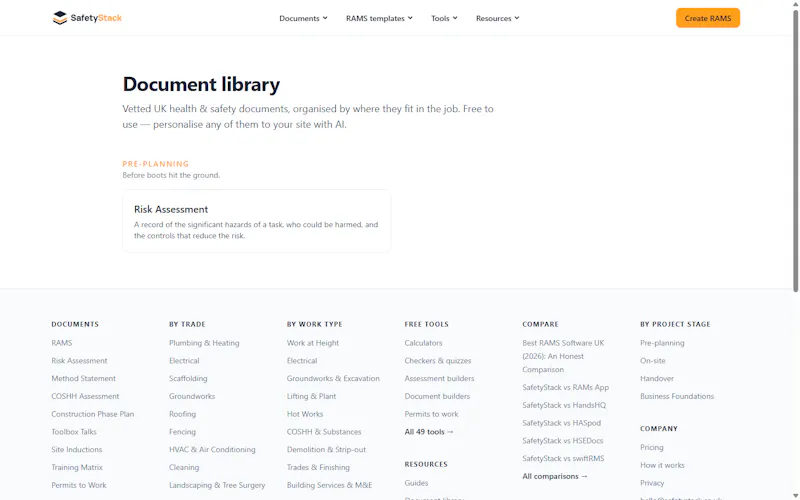The image size is (800, 500).
Task: Open COSHH Assessment footer link
Action: pyautogui.click(x=85, y=396)
